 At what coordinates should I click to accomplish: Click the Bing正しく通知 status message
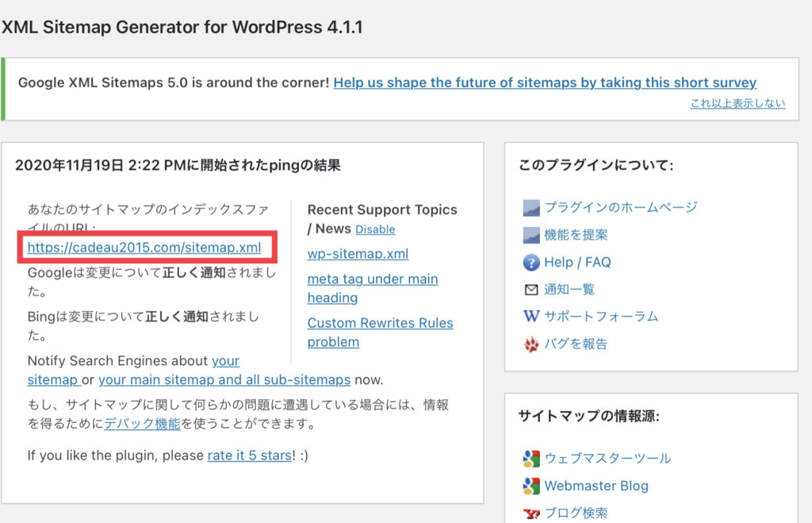coord(144,326)
